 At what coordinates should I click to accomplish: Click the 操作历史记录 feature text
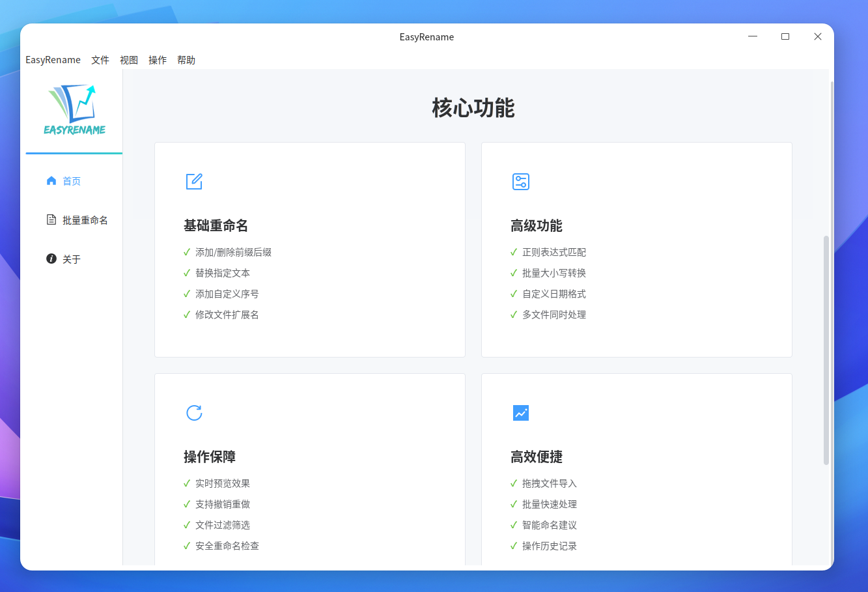[x=550, y=546]
